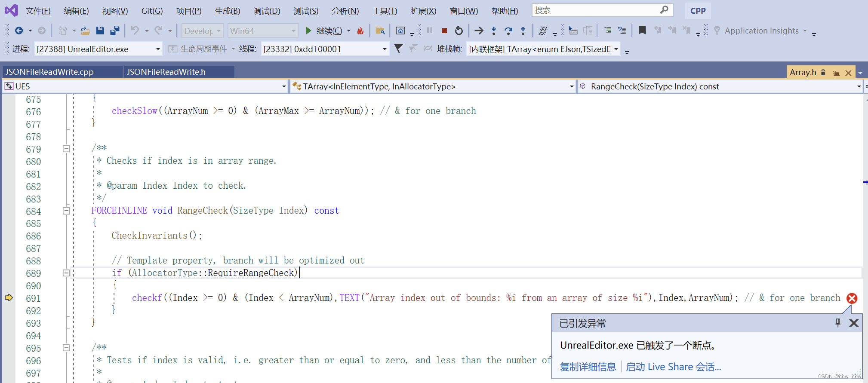Collapse the comment block at line 679

[x=66, y=149]
